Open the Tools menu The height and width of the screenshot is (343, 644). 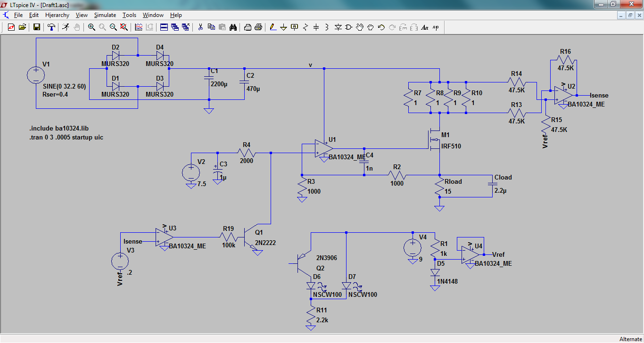coord(130,15)
